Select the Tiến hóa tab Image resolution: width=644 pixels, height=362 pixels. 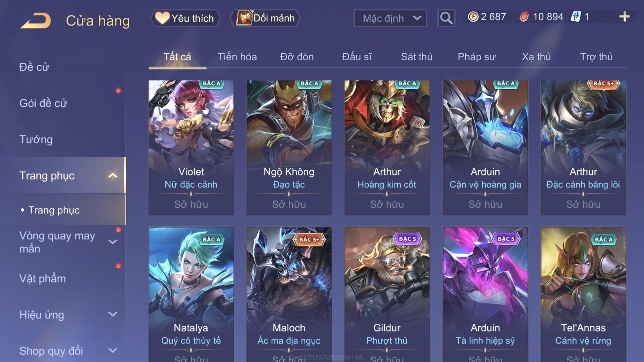[x=237, y=57]
